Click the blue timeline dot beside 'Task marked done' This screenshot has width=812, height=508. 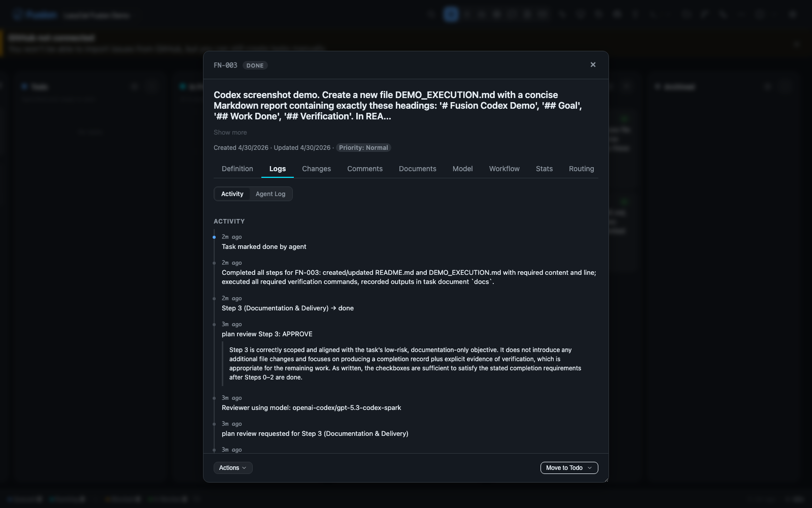(x=214, y=237)
